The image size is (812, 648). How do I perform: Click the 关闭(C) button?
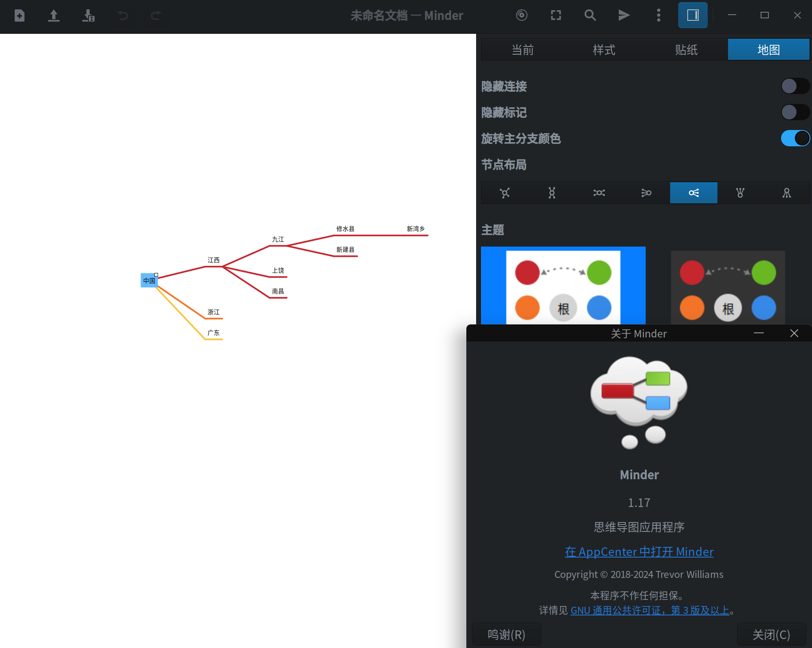coord(771,635)
